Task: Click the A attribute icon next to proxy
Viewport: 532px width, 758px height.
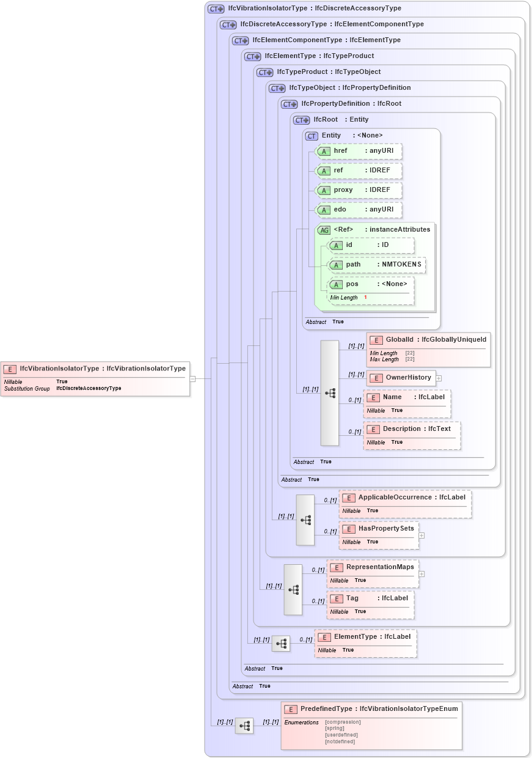Action: pos(324,190)
